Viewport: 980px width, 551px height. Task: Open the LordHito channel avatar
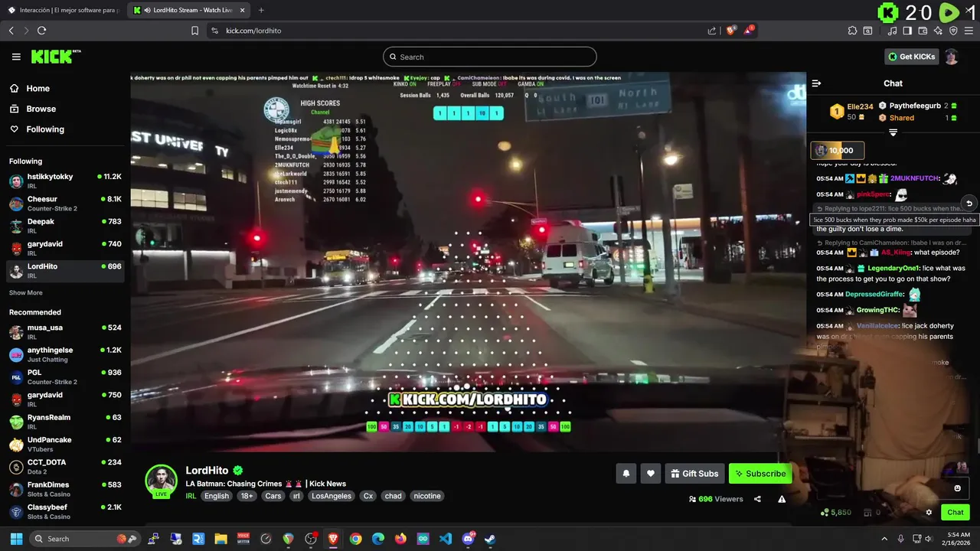coord(162,481)
